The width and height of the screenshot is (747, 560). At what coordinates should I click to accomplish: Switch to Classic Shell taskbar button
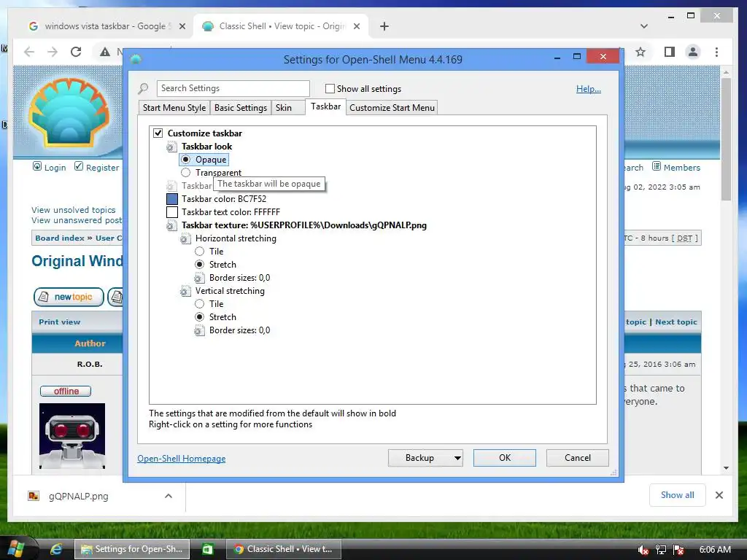click(x=284, y=549)
